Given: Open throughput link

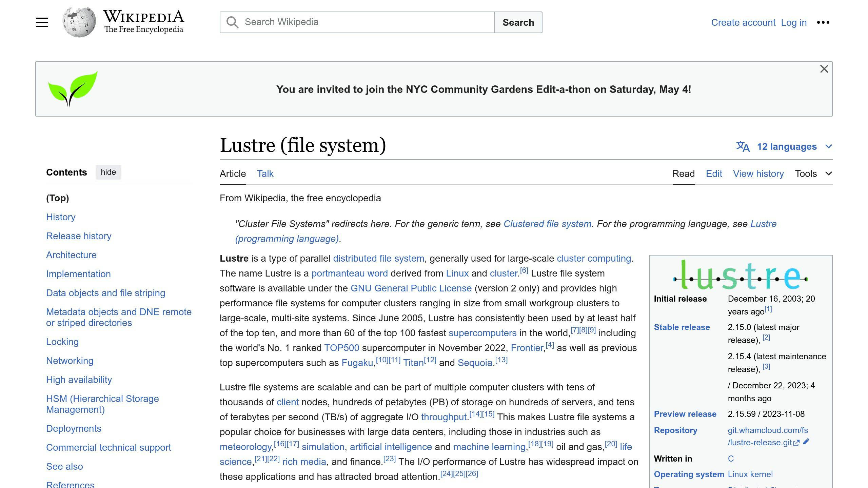Looking at the screenshot, I should coord(444,417).
